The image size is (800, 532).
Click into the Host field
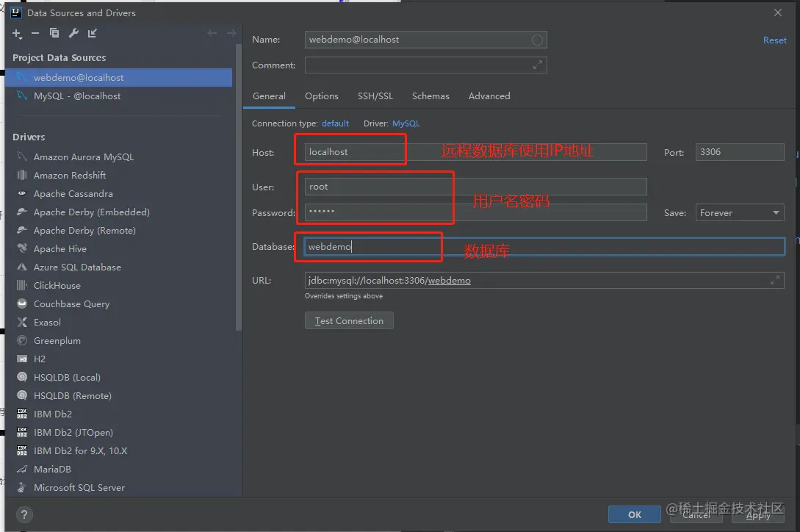(x=475, y=152)
